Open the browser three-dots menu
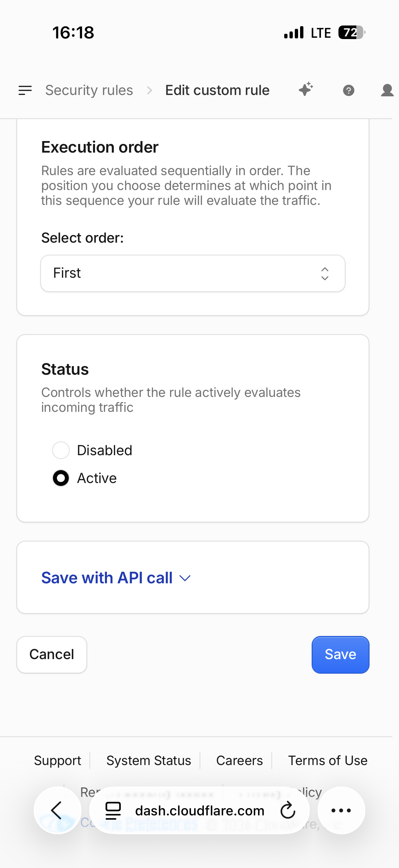Screen dimensions: 399x868 click(x=341, y=810)
